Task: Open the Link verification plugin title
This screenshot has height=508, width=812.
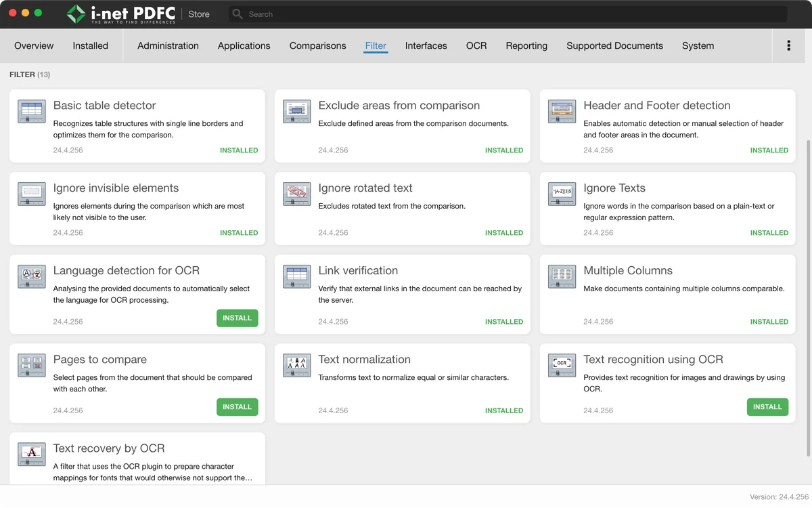Action: click(358, 270)
